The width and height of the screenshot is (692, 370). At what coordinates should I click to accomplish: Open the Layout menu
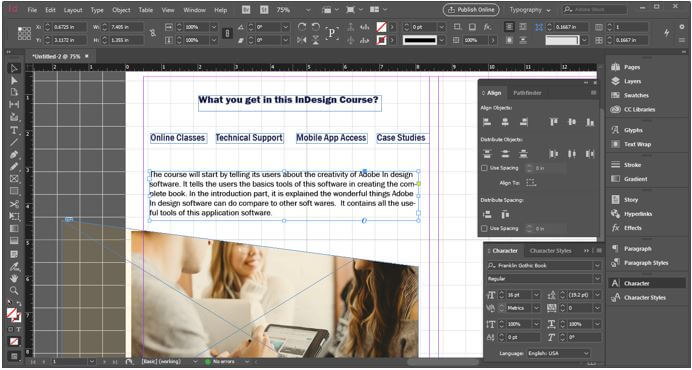(x=73, y=10)
